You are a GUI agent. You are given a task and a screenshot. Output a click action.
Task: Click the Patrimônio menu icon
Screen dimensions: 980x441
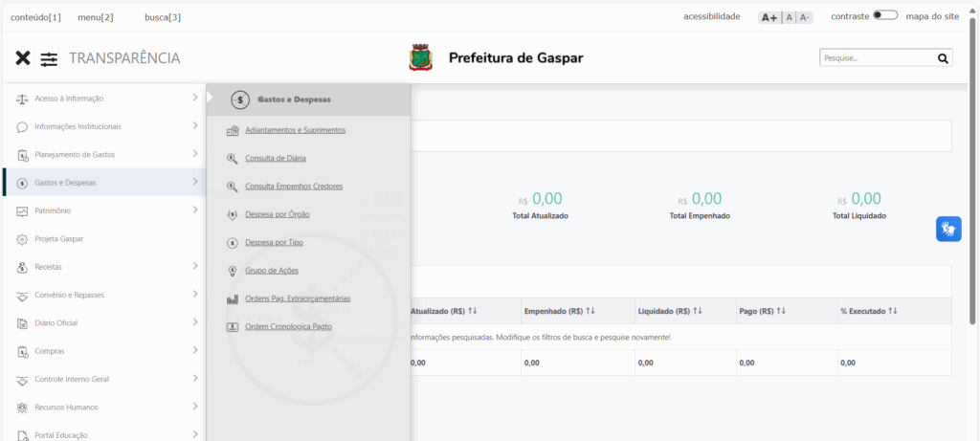click(22, 210)
